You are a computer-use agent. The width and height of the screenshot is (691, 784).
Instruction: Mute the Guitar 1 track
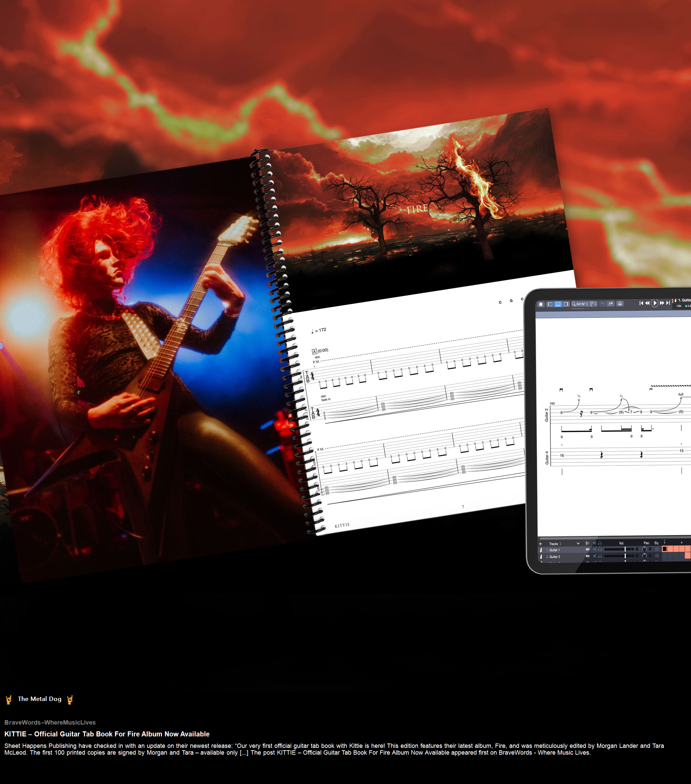595,550
